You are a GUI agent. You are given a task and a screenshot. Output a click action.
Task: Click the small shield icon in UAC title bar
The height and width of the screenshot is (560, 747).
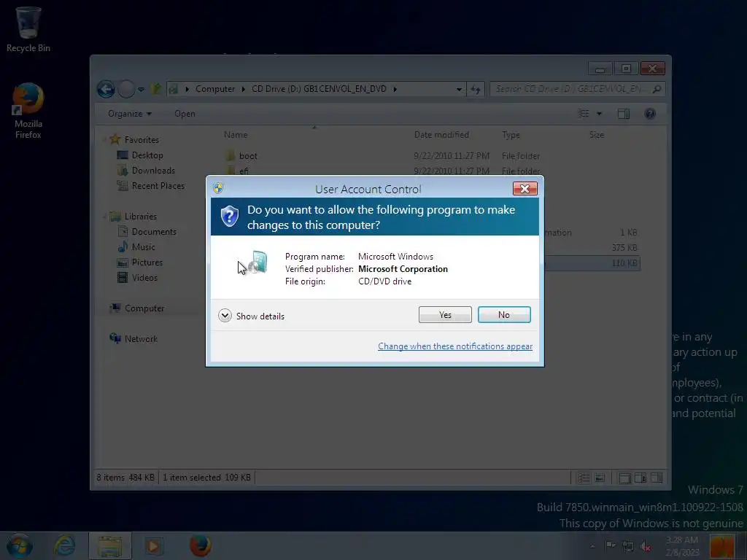click(218, 188)
